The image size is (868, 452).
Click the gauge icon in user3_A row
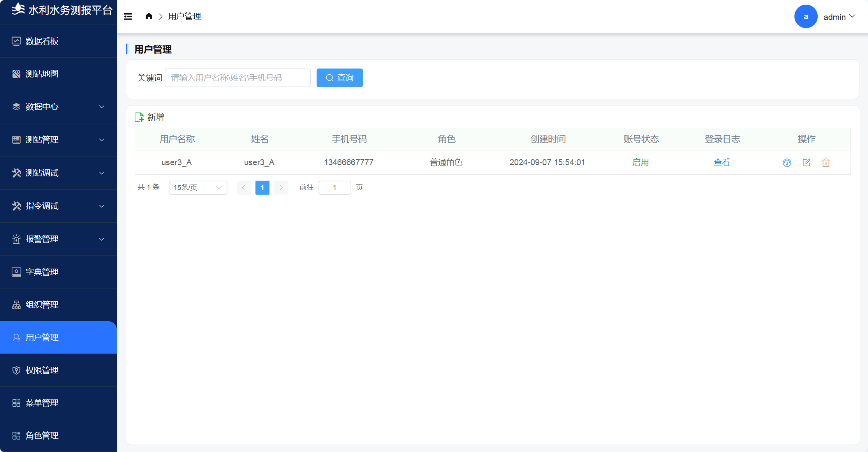(787, 163)
